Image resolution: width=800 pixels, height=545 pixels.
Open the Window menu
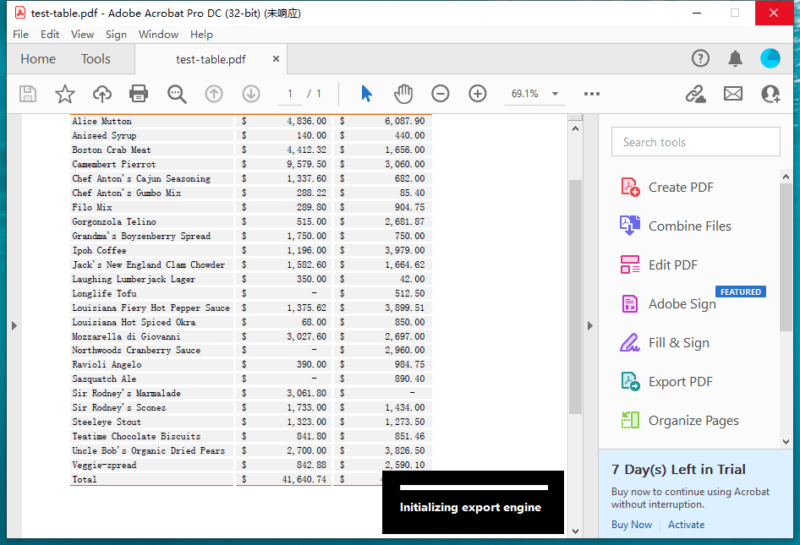(158, 35)
